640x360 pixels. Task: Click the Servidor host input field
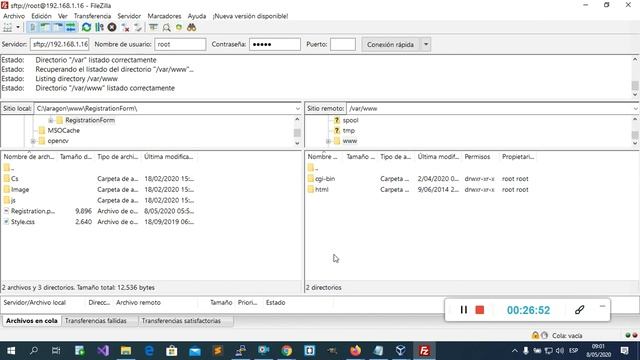coord(60,44)
